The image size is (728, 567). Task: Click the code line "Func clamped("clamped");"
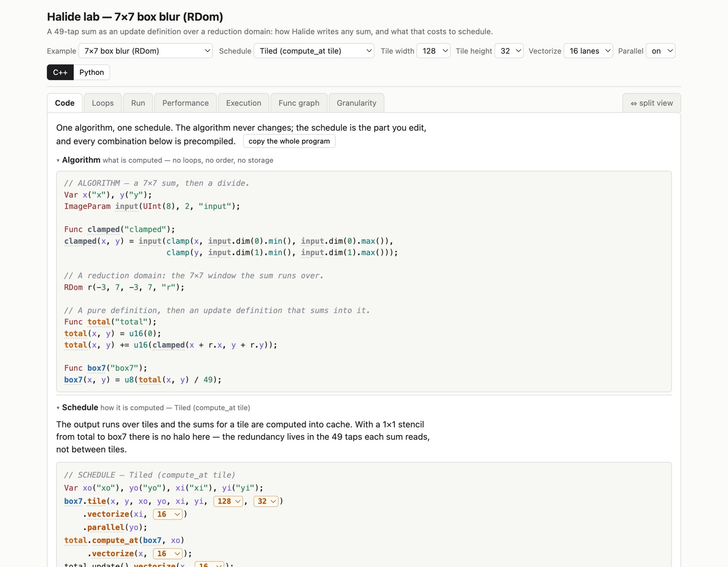click(119, 229)
